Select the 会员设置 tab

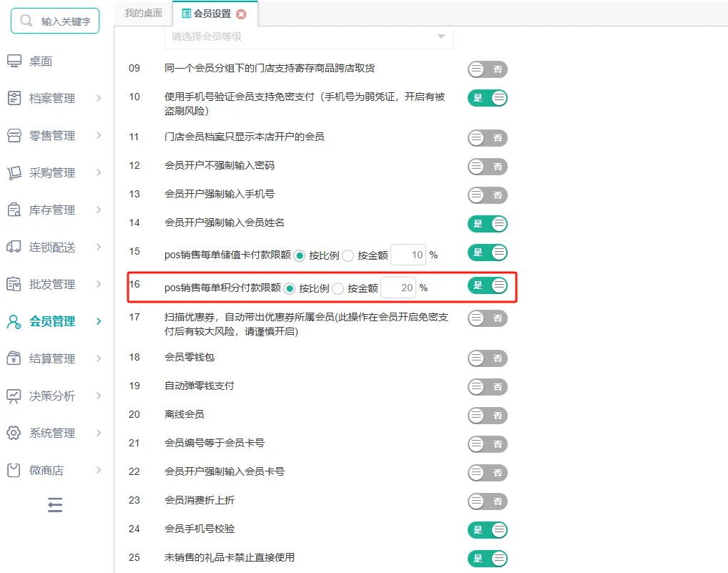215,14
